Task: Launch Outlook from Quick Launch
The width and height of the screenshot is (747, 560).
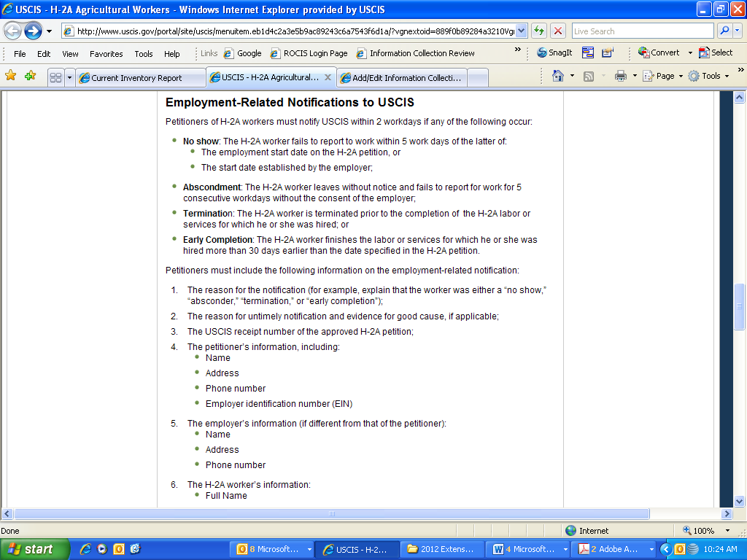Action: pyautogui.click(x=119, y=549)
